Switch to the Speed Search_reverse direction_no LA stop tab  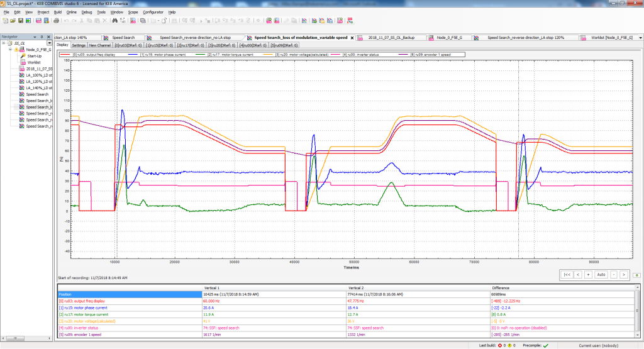(195, 38)
